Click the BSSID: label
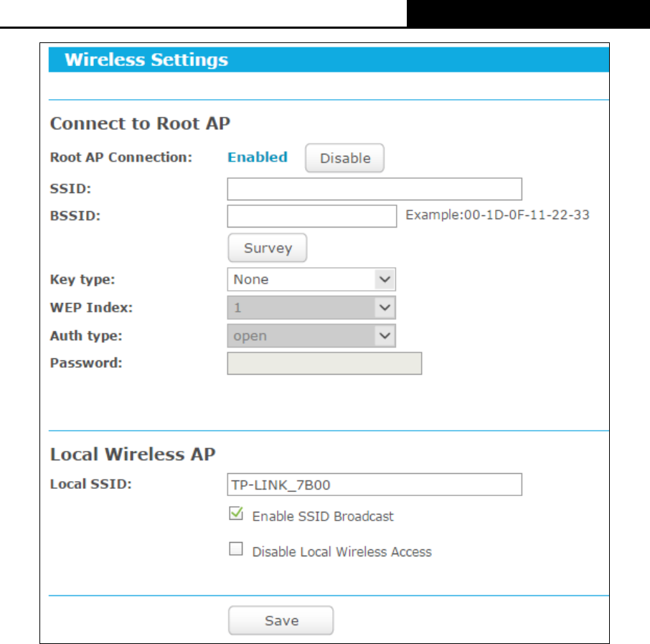This screenshot has width=650, height=644. pyautogui.click(x=75, y=216)
